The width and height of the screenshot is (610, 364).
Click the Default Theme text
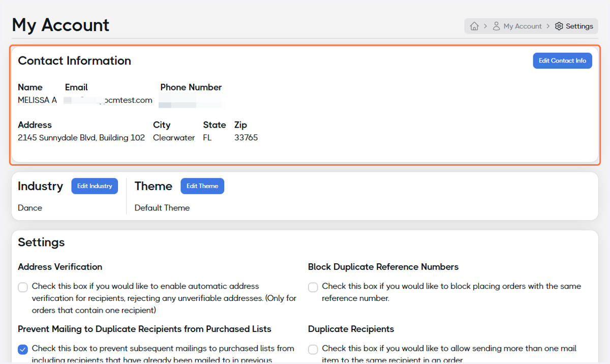(162, 208)
